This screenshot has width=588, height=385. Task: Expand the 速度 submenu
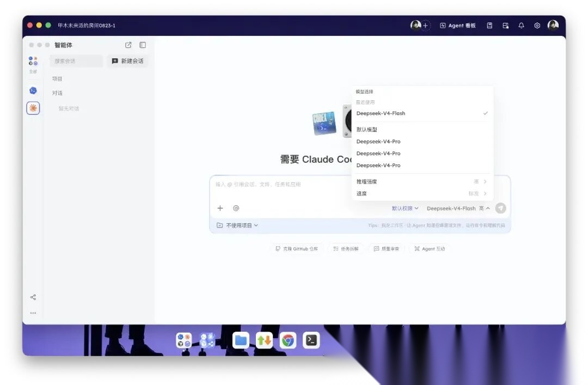[422, 194]
